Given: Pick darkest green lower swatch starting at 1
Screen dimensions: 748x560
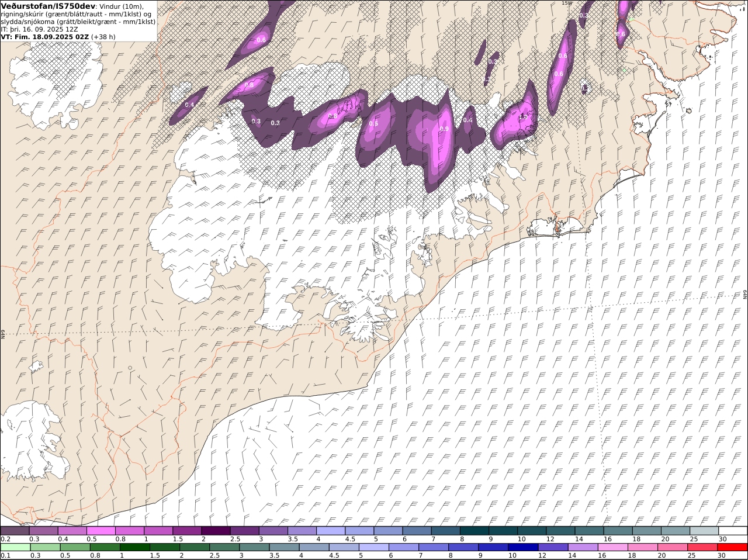Looking at the screenshot, I should point(134,548).
